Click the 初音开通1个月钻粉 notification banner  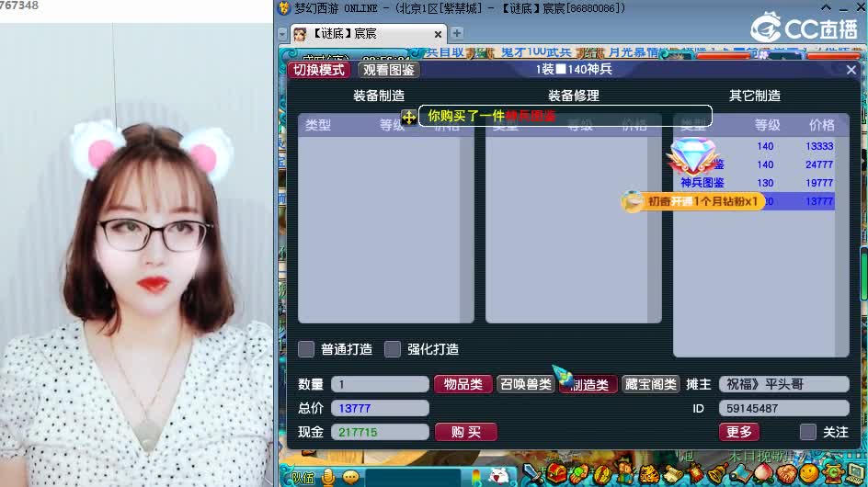pos(693,201)
